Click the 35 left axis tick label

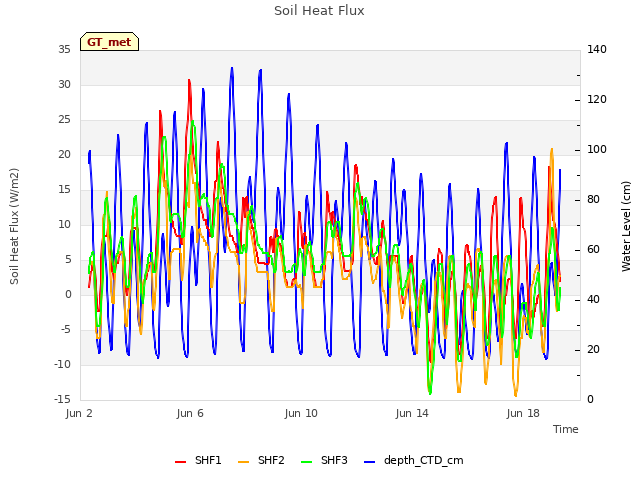64,50
